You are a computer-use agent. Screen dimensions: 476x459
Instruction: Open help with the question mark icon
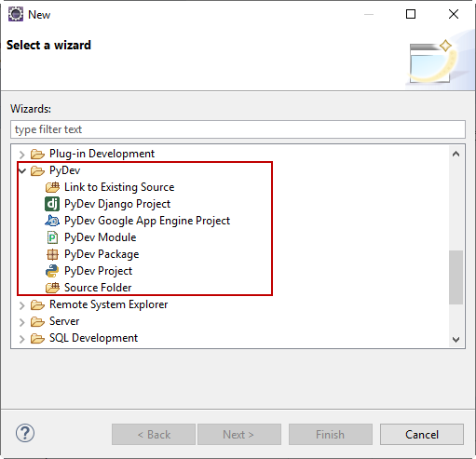pos(25,433)
